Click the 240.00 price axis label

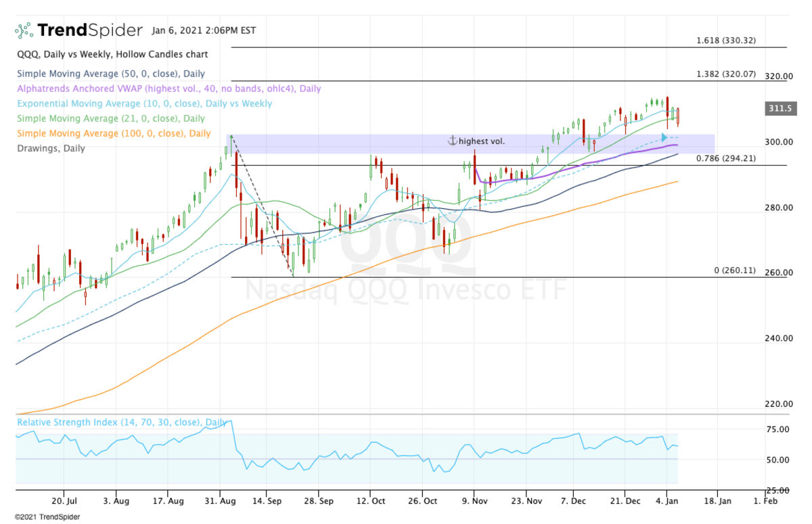(x=780, y=338)
